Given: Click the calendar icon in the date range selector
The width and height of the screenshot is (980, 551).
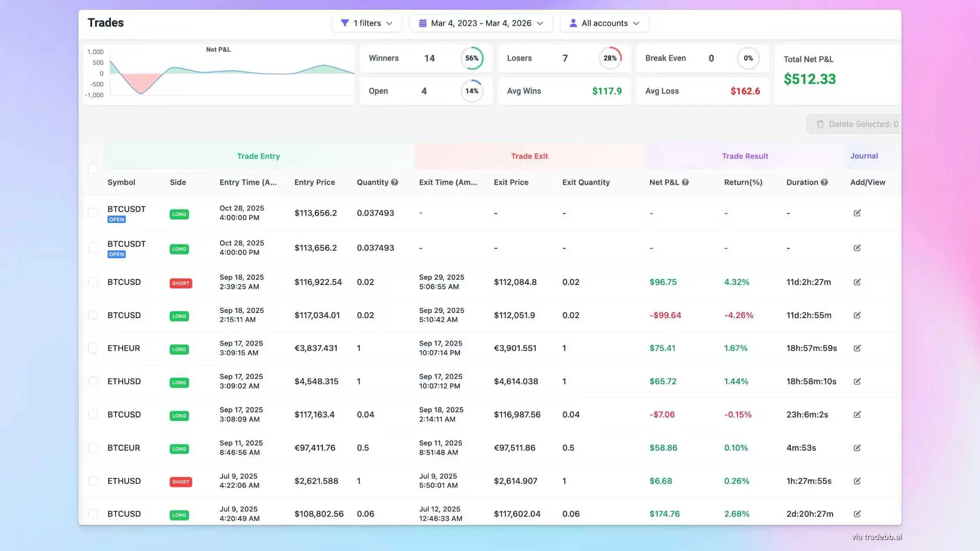Looking at the screenshot, I should pyautogui.click(x=423, y=23).
